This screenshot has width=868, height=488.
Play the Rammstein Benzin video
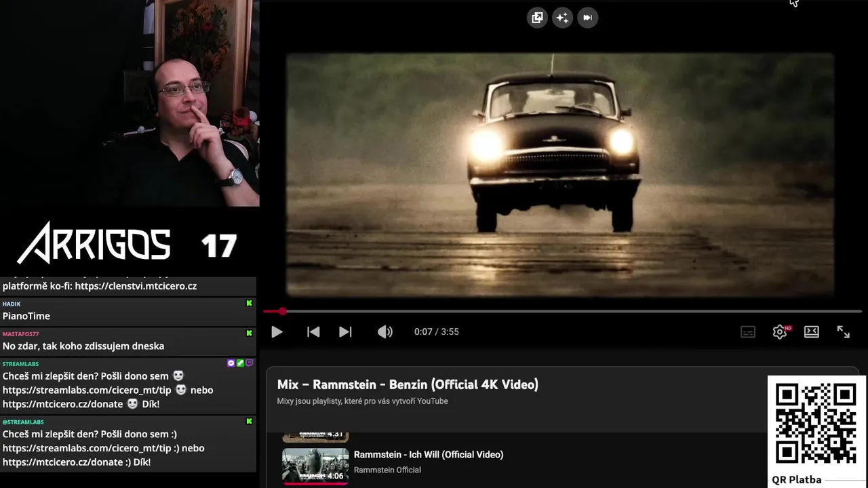(x=277, y=331)
